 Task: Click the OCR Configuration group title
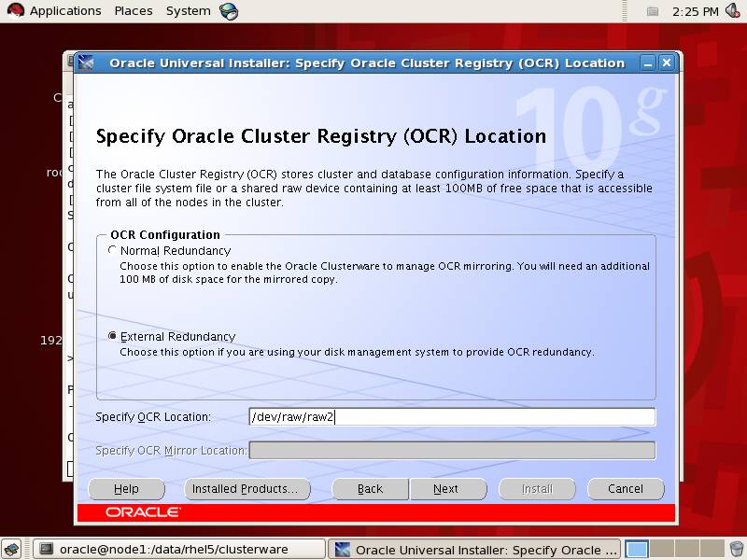(165, 235)
